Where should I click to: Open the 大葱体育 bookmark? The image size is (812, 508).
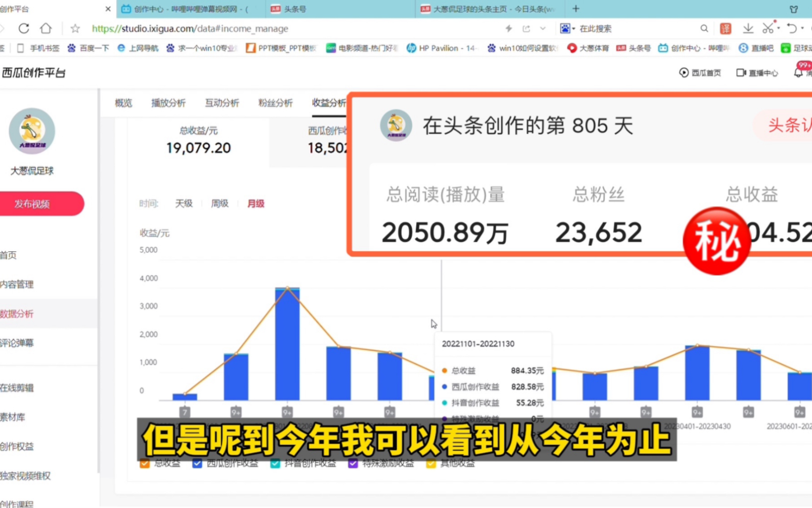tap(588, 48)
